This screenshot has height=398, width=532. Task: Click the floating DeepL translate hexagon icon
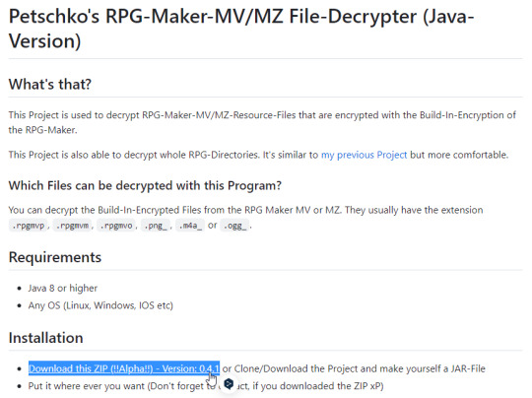[x=229, y=384]
